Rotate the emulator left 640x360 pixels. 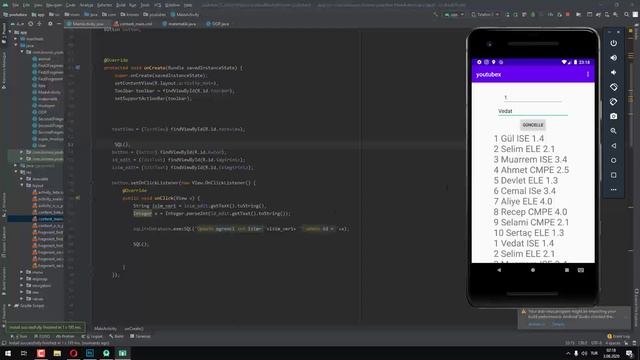tap(613, 87)
